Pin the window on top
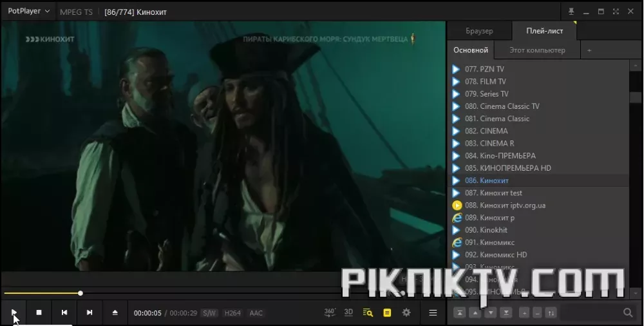Image resolution: width=644 pixels, height=326 pixels. point(571,12)
